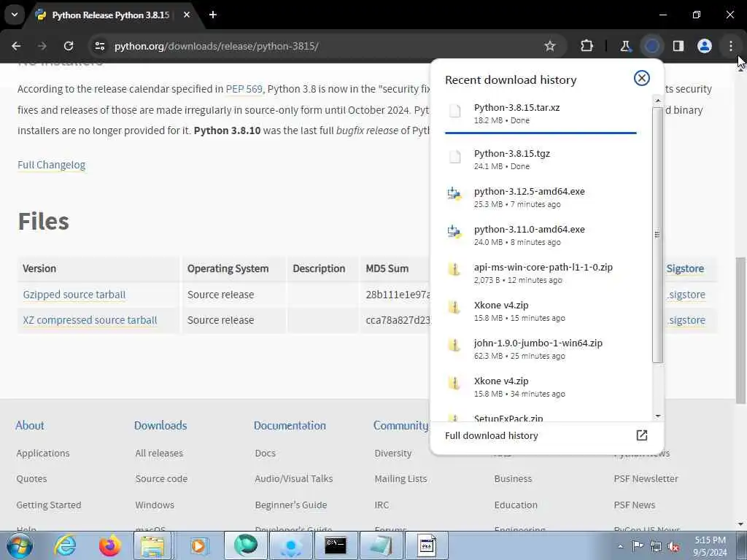Click download list scrollbar up arrow
The image size is (747, 560).
point(657,101)
